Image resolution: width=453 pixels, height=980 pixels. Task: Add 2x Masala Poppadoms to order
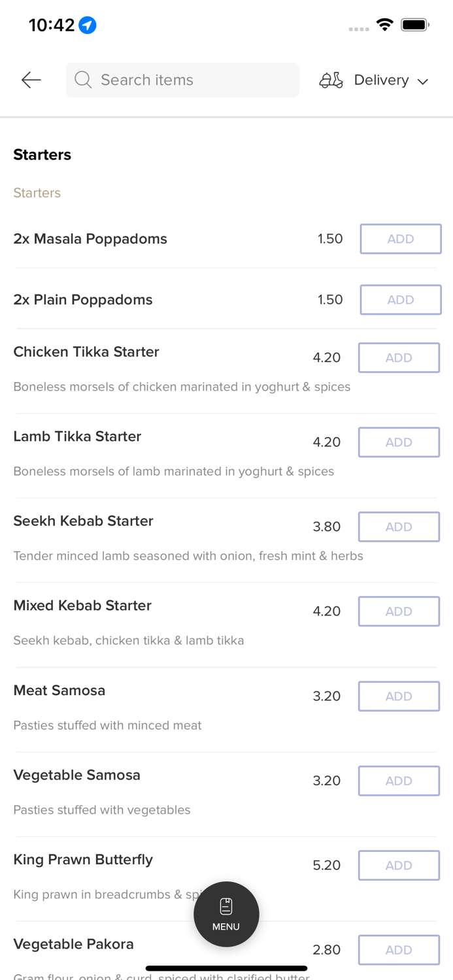pos(400,239)
